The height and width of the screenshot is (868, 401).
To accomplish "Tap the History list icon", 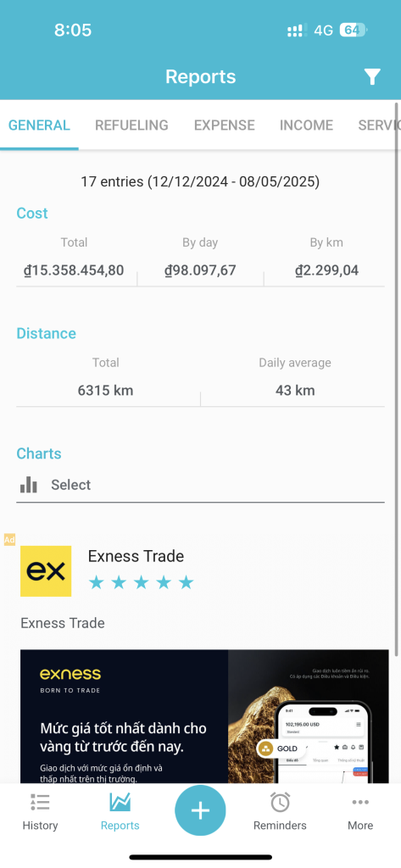I will pos(40,802).
